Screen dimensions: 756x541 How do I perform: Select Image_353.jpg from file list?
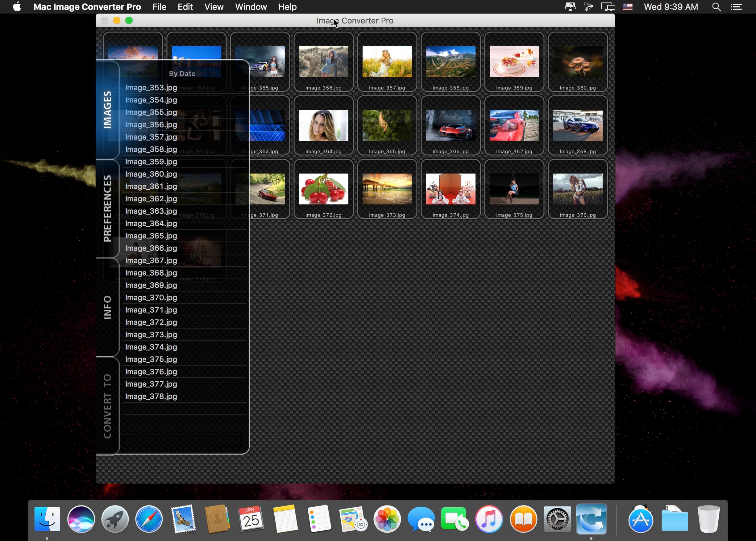coord(152,87)
